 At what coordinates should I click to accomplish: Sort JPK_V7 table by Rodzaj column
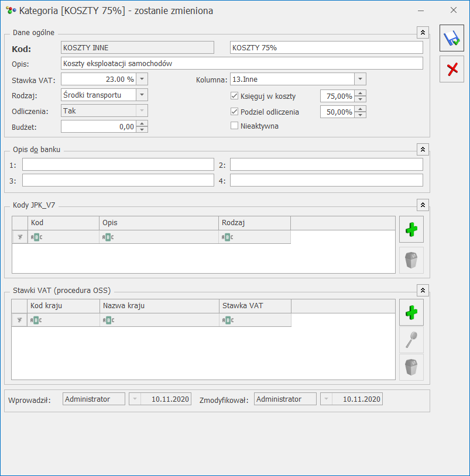coord(255,223)
